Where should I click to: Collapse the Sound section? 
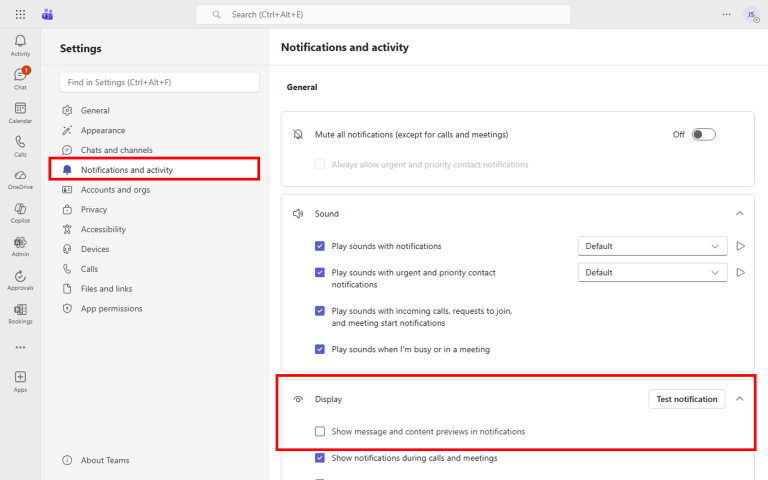tap(739, 213)
